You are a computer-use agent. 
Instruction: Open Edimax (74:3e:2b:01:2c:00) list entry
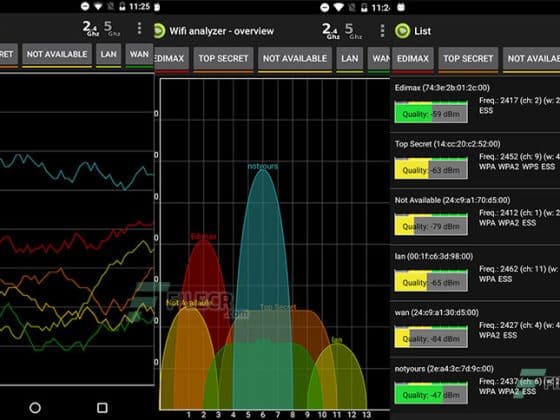[x=475, y=104]
